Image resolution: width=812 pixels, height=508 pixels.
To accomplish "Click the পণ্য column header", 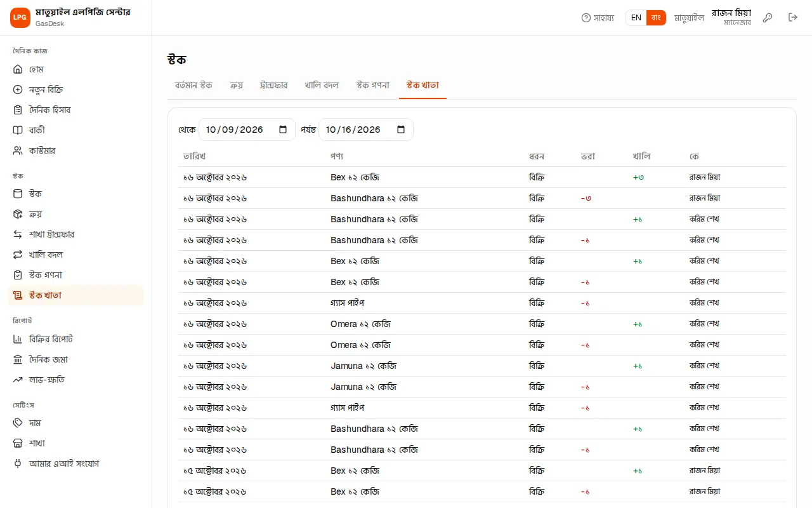I will [x=337, y=156].
